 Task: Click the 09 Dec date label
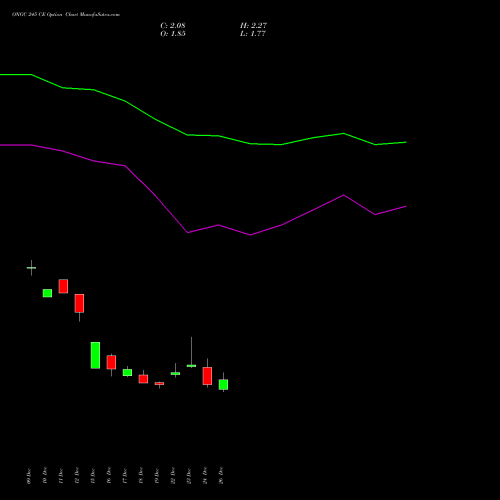tap(29, 476)
